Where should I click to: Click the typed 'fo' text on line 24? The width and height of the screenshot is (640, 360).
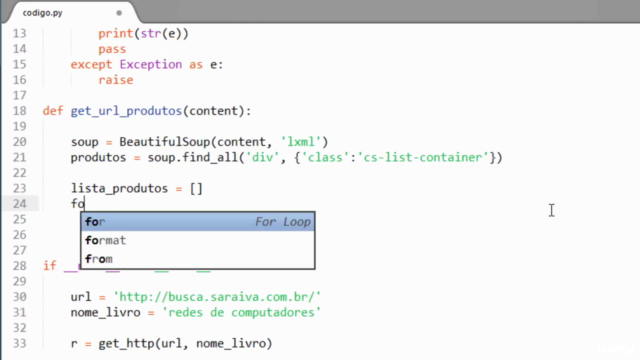78,204
